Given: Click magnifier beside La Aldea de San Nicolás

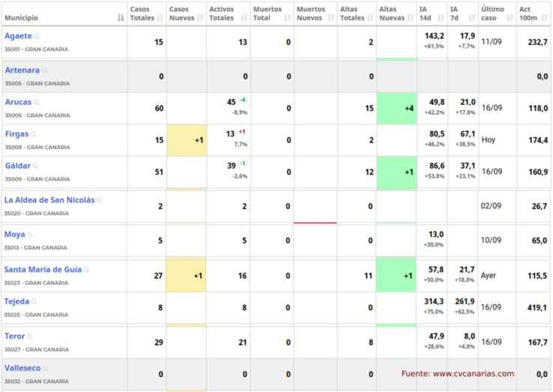Looking at the screenshot, I should (100, 201).
